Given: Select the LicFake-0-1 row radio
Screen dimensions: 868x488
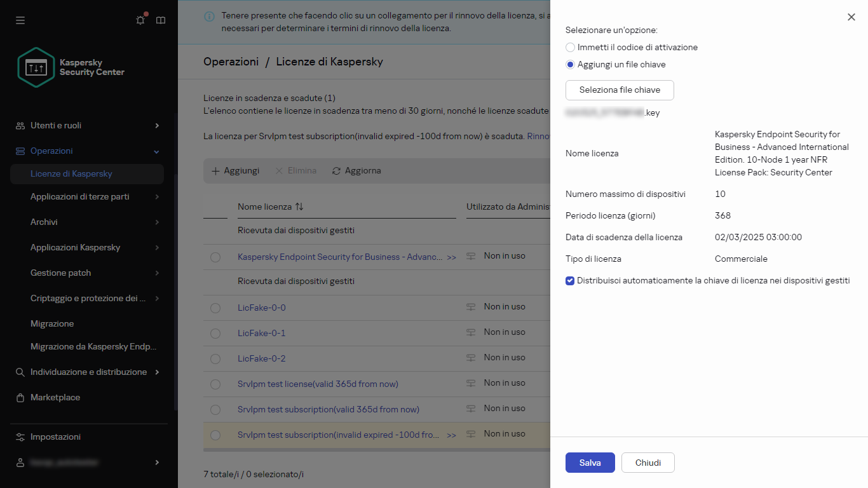Looking at the screenshot, I should click(x=215, y=334).
